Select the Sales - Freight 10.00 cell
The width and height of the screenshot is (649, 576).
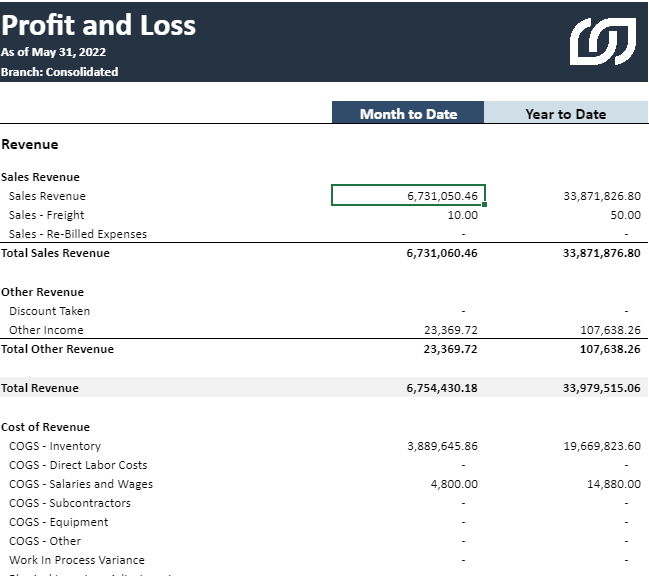(x=462, y=215)
